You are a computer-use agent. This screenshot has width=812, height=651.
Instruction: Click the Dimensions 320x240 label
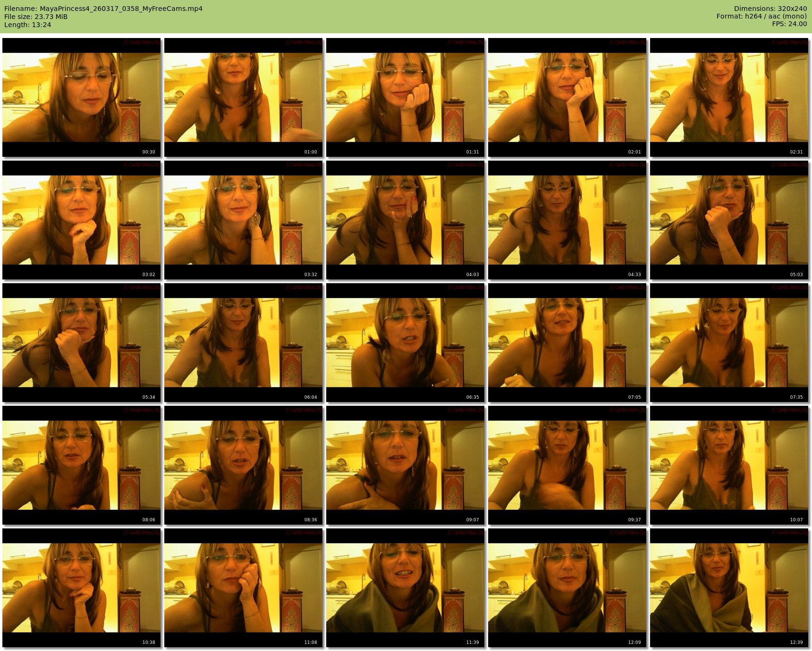point(770,9)
